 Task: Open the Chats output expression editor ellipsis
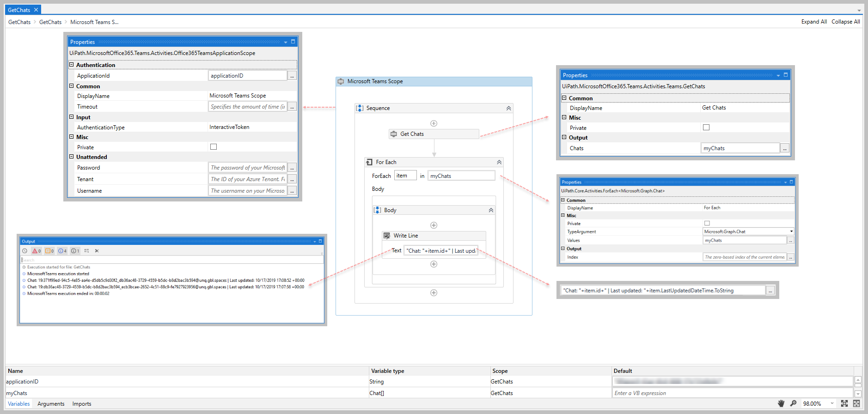785,148
